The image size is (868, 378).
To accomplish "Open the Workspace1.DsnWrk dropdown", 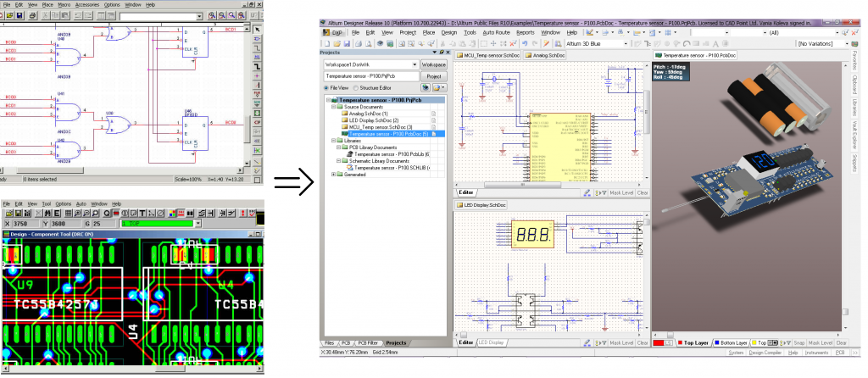I will 415,64.
